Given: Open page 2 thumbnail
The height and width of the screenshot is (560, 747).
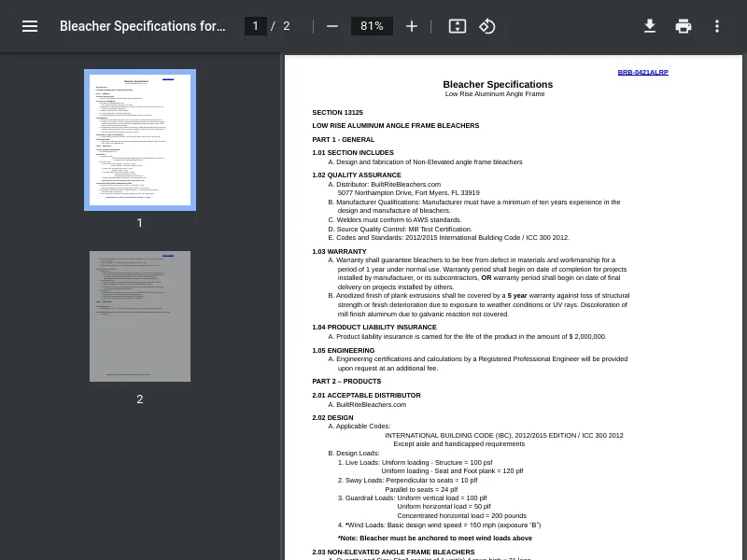Looking at the screenshot, I should coord(140,316).
